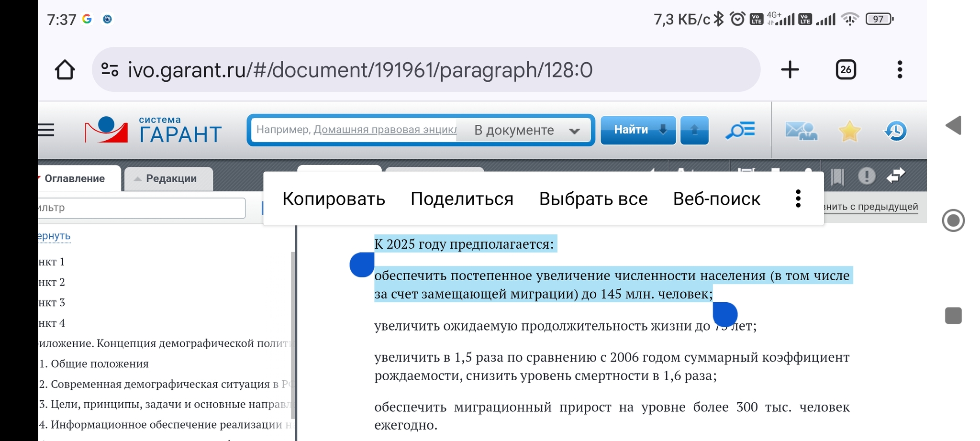Open overflow options in text selection menu
Viewport: 980px width, 441px height.
[798, 198]
